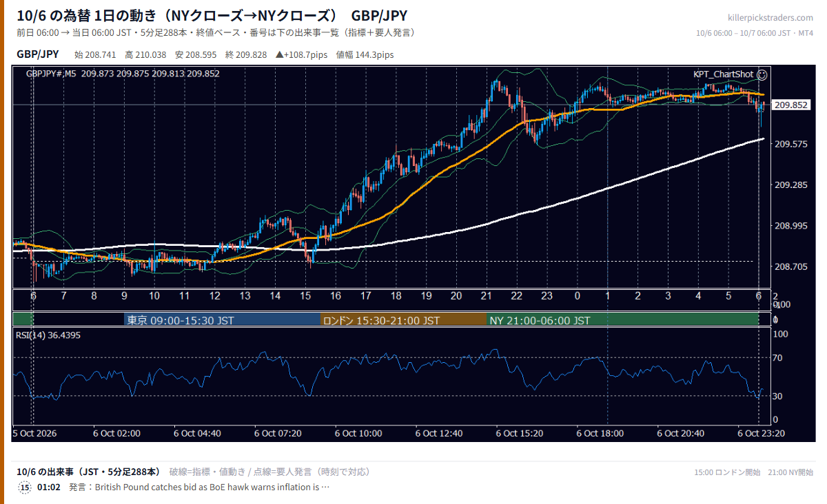Screen dimensions: 827x504
Task: Click hour marker 18 on JST axis
Action: [x=396, y=295]
